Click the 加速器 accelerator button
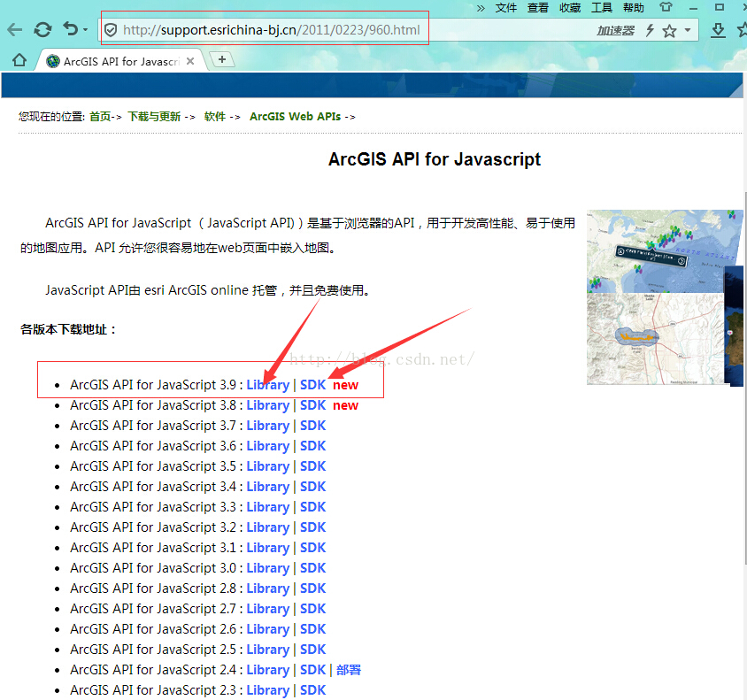This screenshot has height=700, width=747. click(615, 30)
